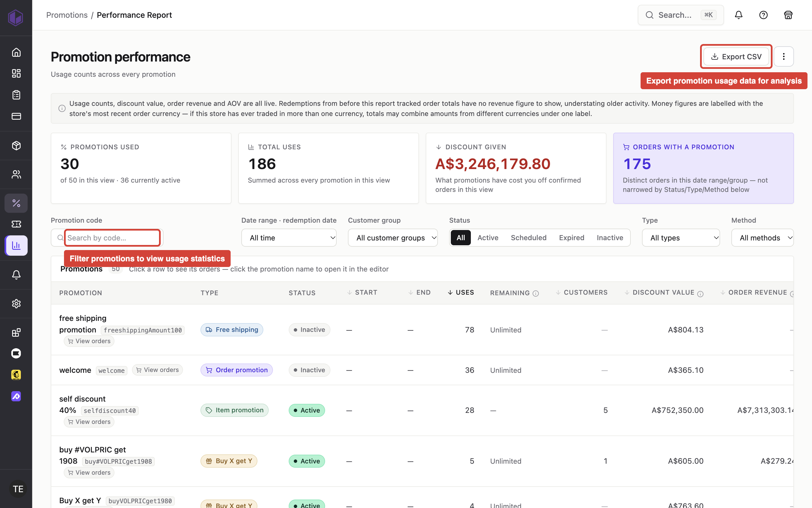Select the Scheduled status filter
This screenshot has height=508, width=812.
528,238
